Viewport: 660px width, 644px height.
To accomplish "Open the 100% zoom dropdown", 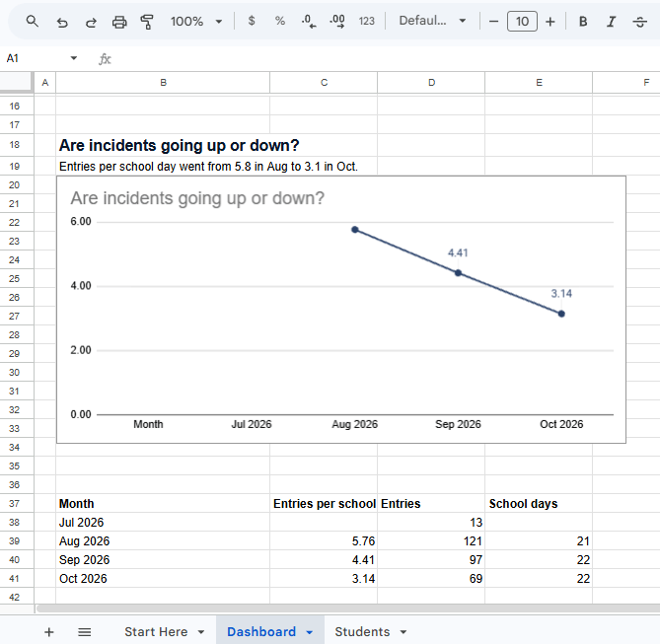I will tap(195, 21).
